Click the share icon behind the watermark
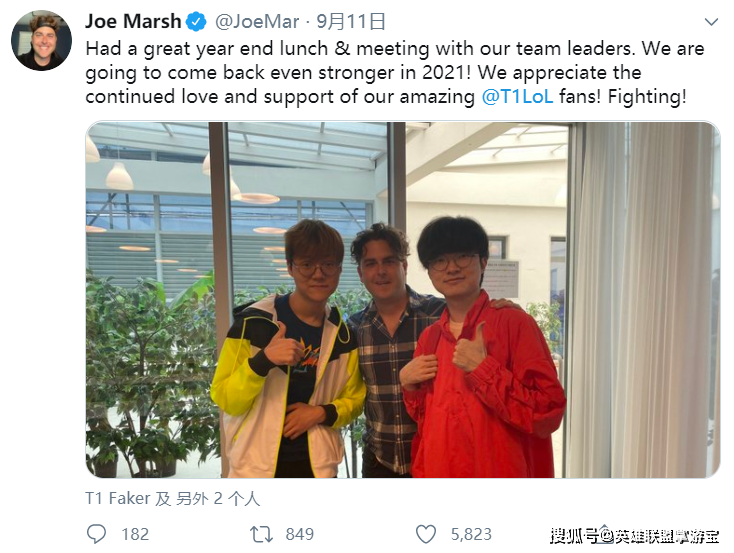The image size is (734, 553). (604, 533)
